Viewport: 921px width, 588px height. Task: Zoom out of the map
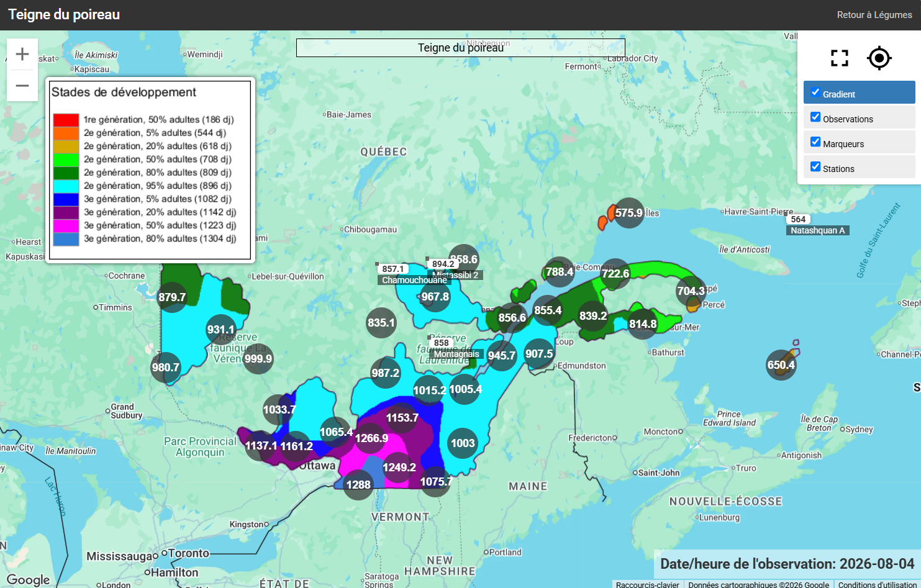[x=22, y=86]
